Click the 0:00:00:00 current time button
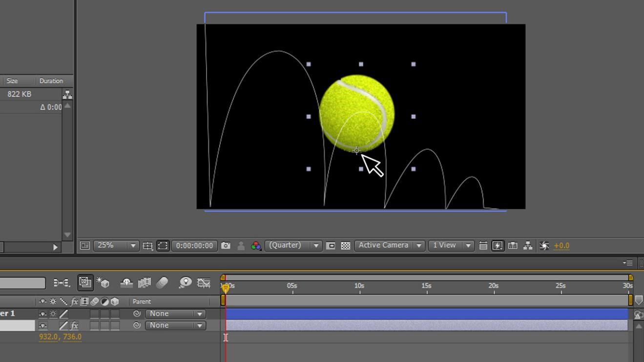The width and height of the screenshot is (644, 362). pyautogui.click(x=194, y=246)
